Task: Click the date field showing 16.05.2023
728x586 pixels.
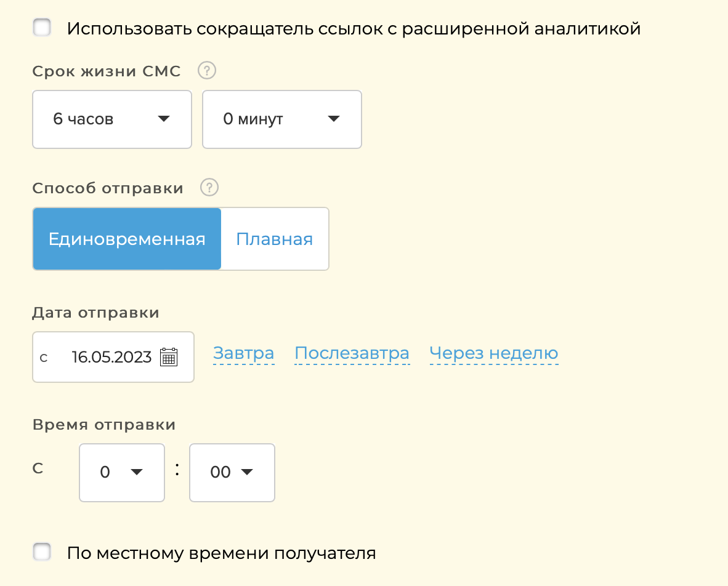Action: [111, 357]
